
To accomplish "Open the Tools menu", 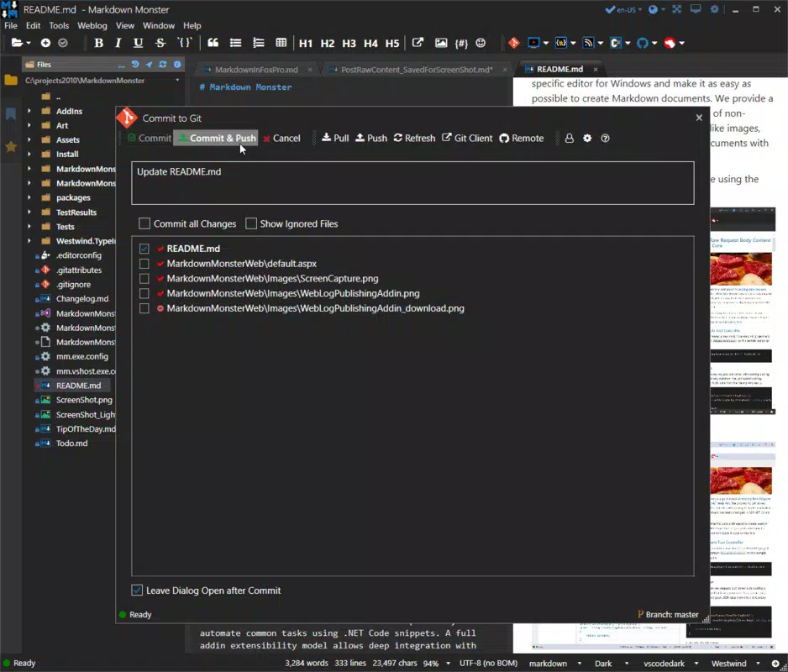I will point(59,25).
